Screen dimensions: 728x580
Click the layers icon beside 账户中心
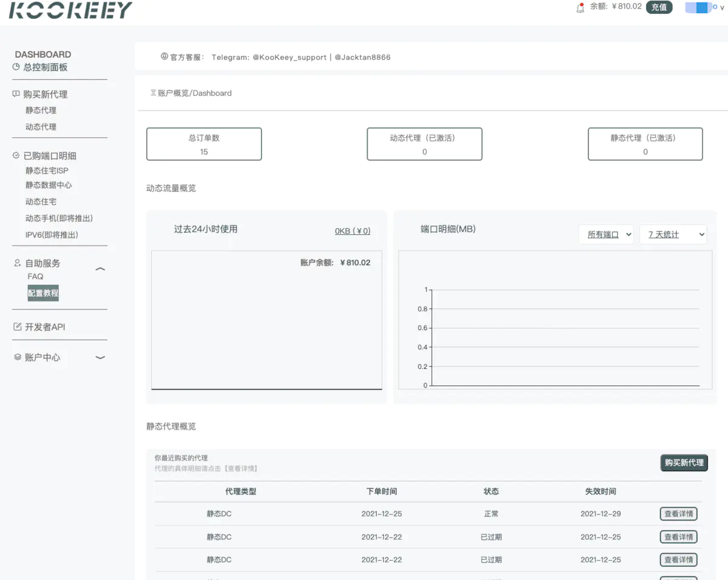point(18,357)
